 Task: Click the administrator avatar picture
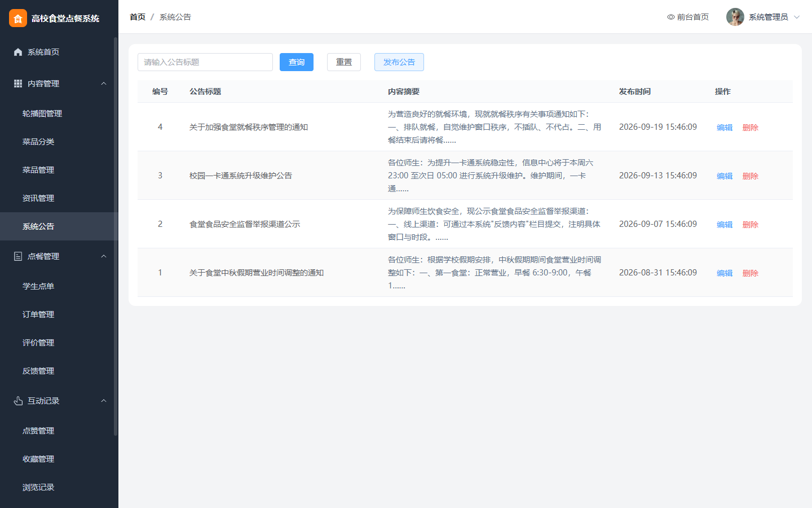point(735,17)
